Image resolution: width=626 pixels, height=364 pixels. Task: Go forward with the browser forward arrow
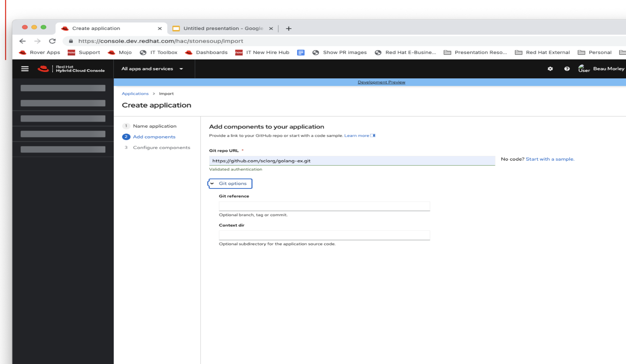click(x=37, y=41)
